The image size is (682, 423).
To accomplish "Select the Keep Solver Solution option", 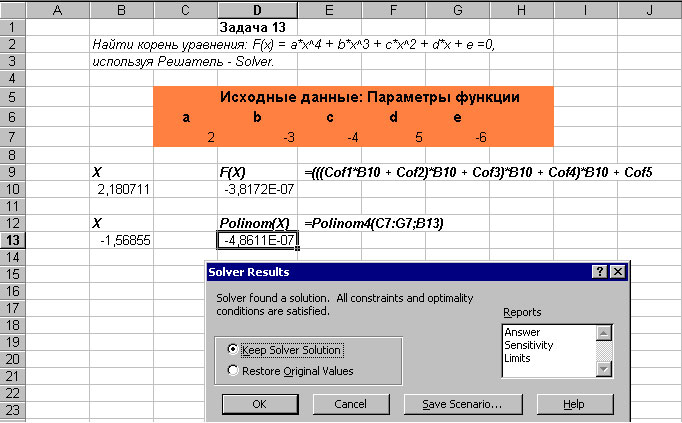I will click(233, 350).
